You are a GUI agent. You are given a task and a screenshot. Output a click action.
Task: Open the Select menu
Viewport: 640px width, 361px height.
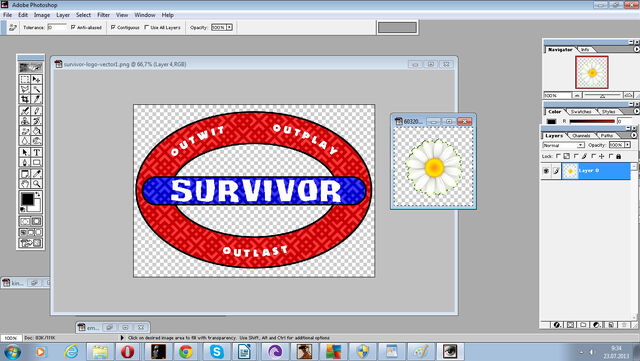pos(83,15)
